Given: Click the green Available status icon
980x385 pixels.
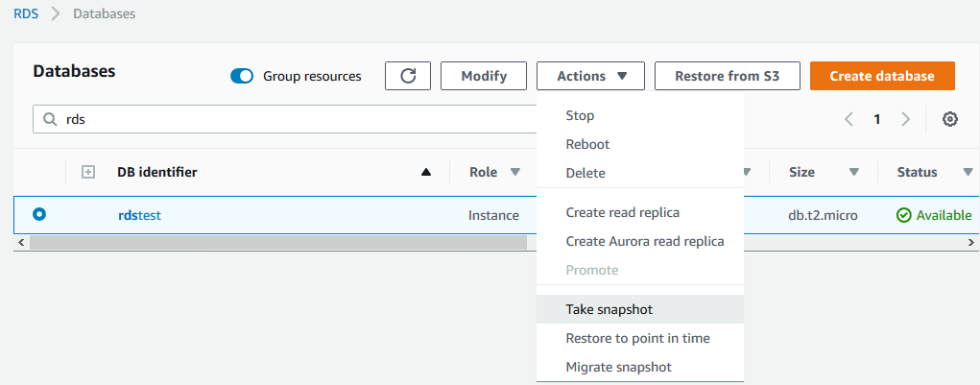Looking at the screenshot, I should (x=903, y=215).
